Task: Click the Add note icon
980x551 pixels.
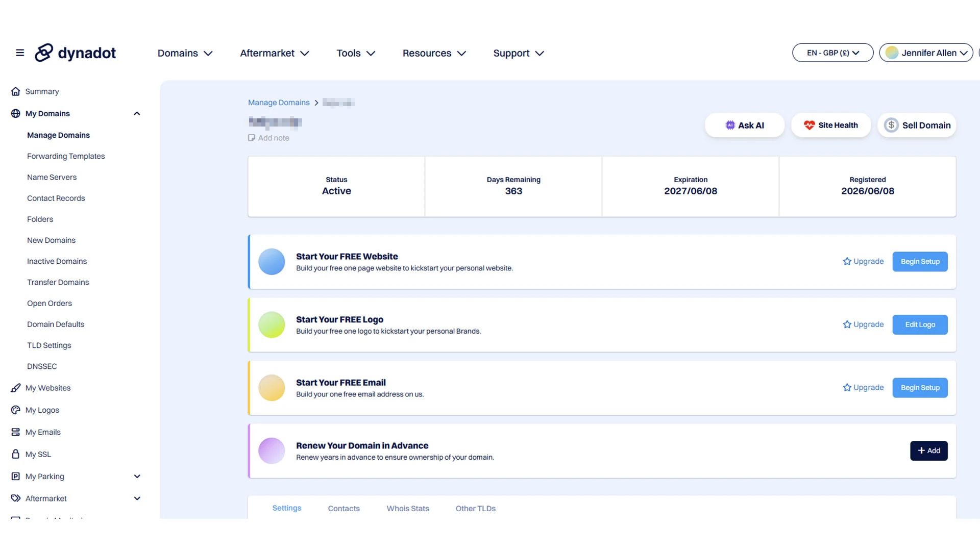Action: 252,138
